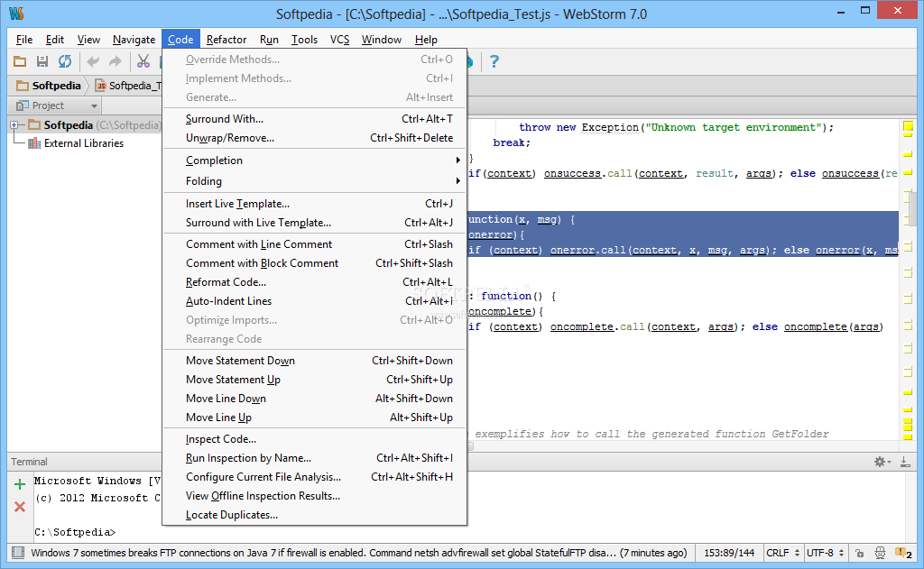This screenshot has width=924, height=569.
Task: Click the Hector inspector icon in status bar
Action: [x=880, y=553]
